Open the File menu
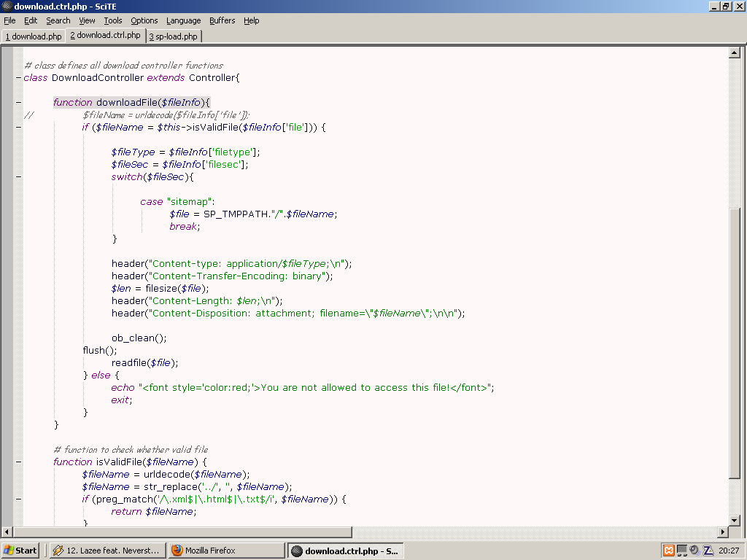The image size is (747, 560). pos(9,20)
